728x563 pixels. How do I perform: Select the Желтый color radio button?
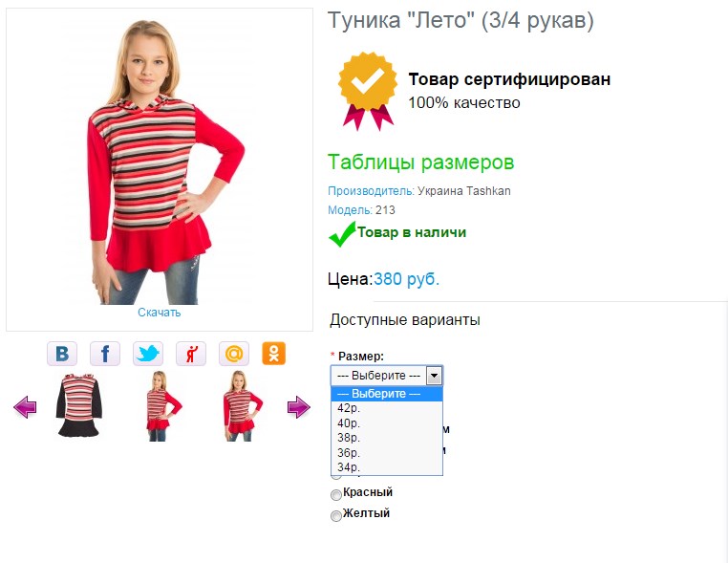click(336, 515)
